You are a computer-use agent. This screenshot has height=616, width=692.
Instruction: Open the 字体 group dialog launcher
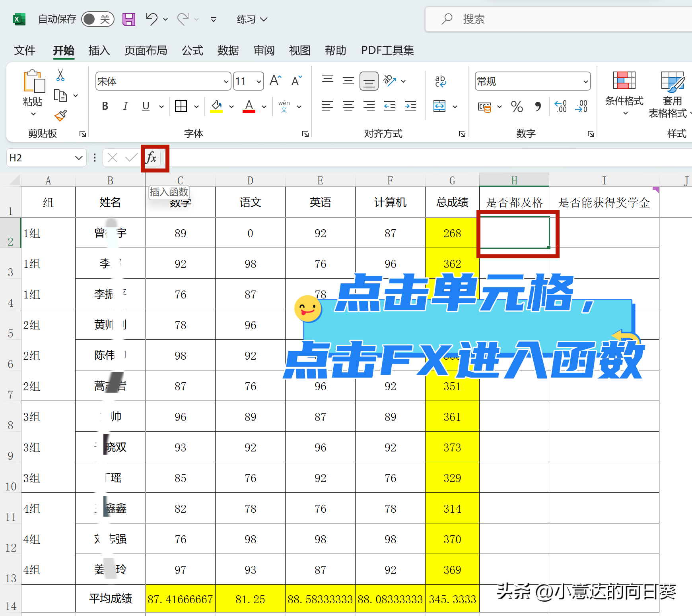coord(305,134)
